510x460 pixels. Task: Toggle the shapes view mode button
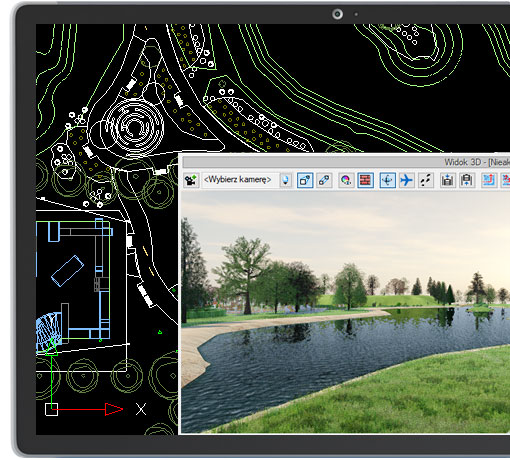click(x=305, y=180)
